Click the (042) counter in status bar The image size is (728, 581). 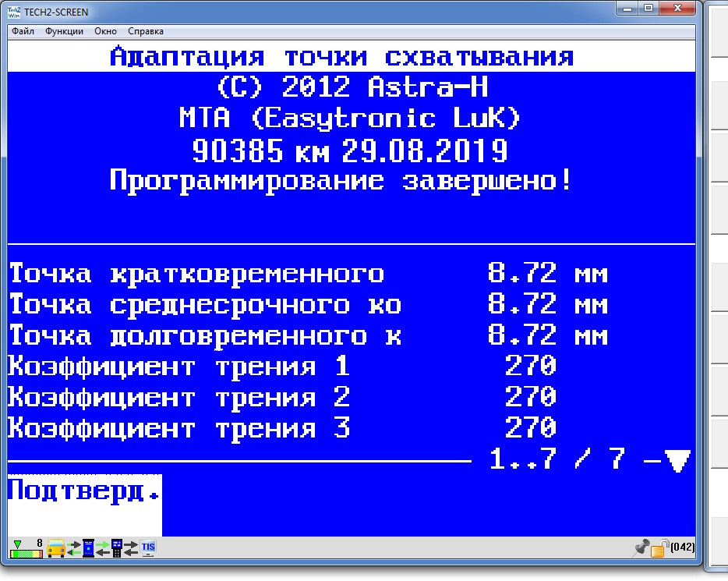682,548
